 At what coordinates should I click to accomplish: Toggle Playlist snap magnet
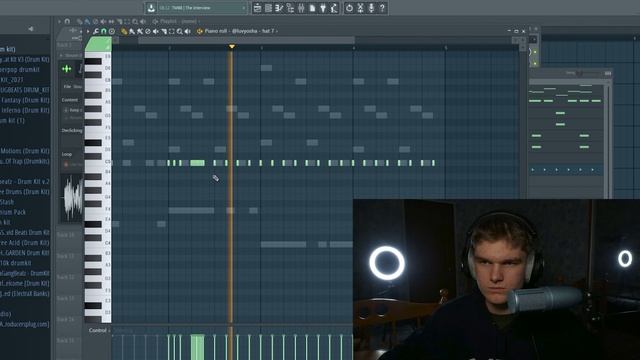tap(67, 21)
